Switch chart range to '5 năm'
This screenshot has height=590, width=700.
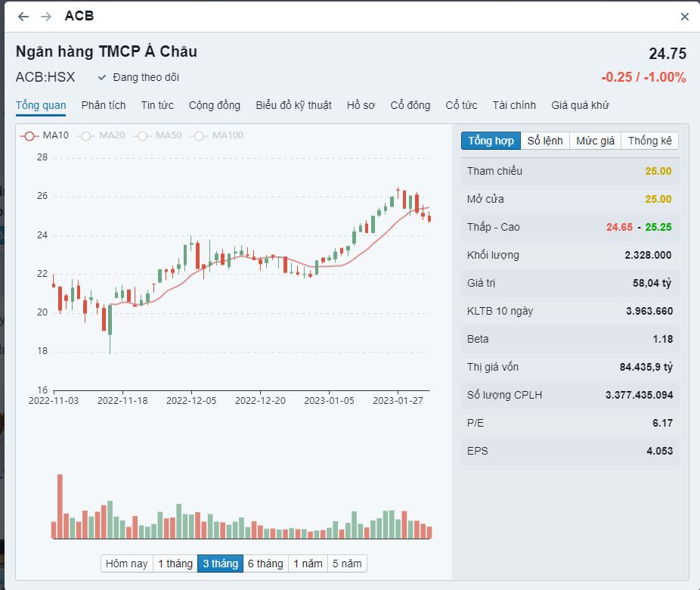(x=347, y=564)
